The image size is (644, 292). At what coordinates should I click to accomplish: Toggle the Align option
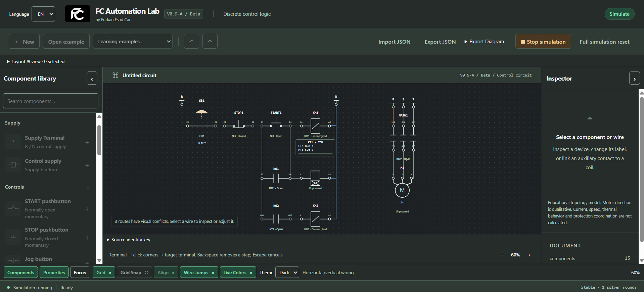pyautogui.click(x=166, y=273)
